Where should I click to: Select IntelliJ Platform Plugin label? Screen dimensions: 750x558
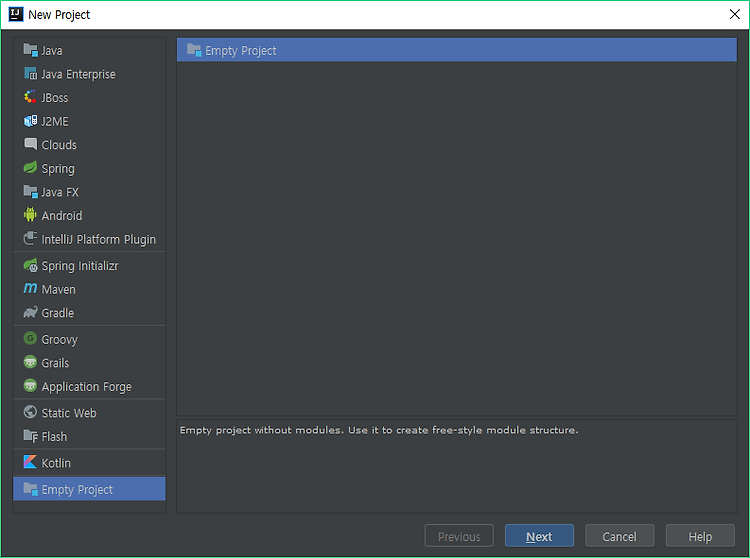click(99, 239)
